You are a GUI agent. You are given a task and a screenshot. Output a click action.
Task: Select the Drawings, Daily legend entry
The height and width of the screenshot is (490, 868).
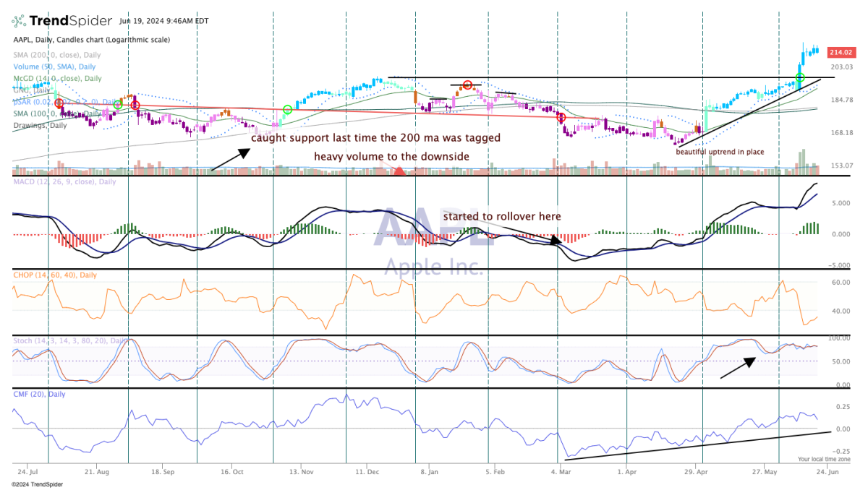(41, 125)
